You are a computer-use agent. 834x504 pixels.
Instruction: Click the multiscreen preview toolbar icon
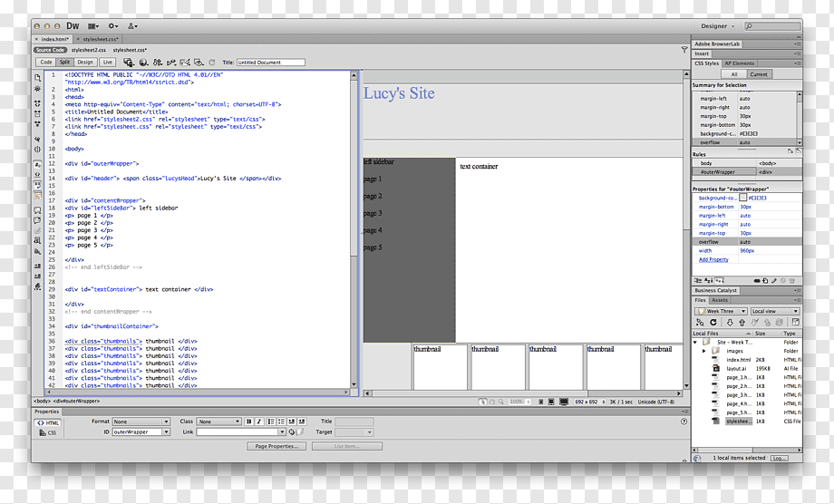click(x=129, y=63)
